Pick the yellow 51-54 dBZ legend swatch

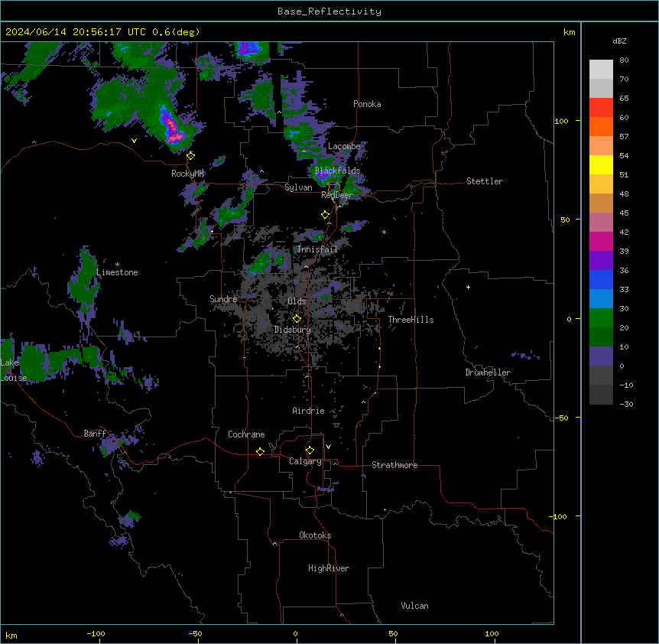(x=601, y=164)
